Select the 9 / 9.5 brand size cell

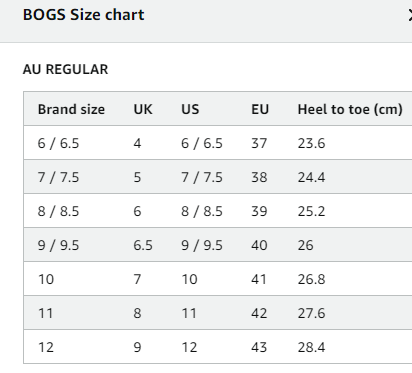pos(58,245)
